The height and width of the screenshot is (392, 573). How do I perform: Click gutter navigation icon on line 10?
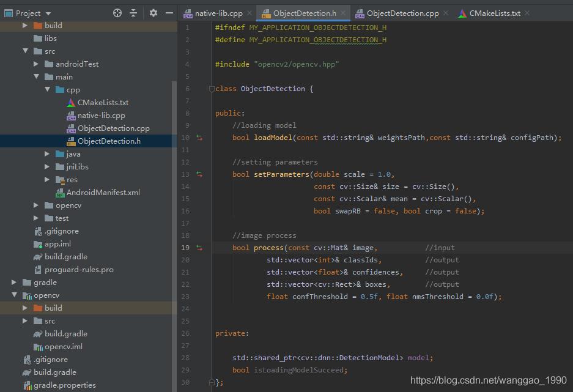[x=199, y=138]
